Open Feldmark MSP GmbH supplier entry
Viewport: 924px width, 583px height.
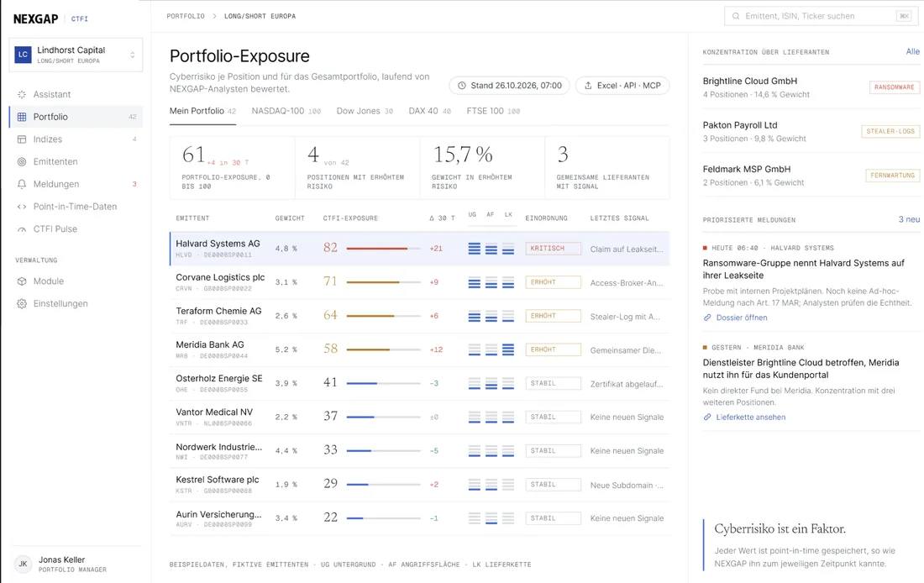[811, 176]
